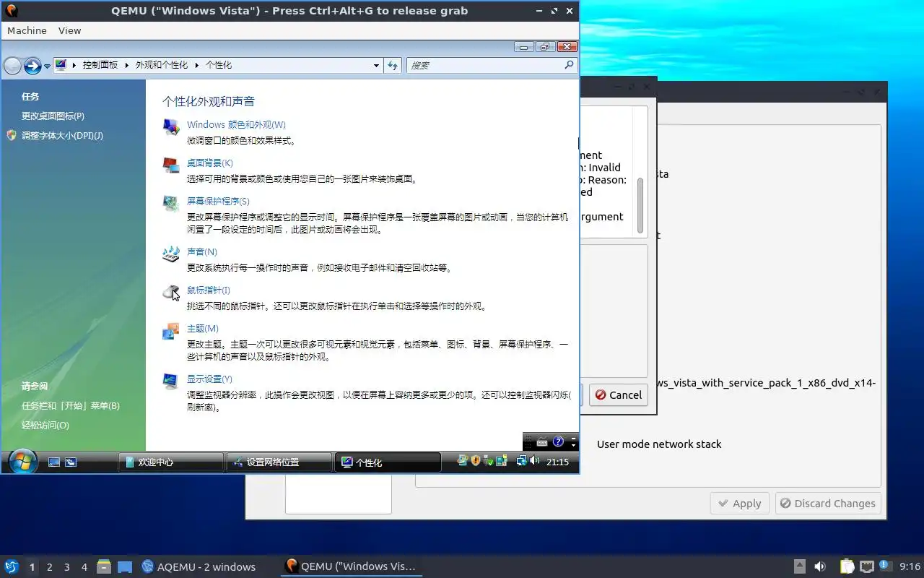Screen dimensions: 924x578
Task: Click the host panel network icon
Action: click(x=867, y=566)
